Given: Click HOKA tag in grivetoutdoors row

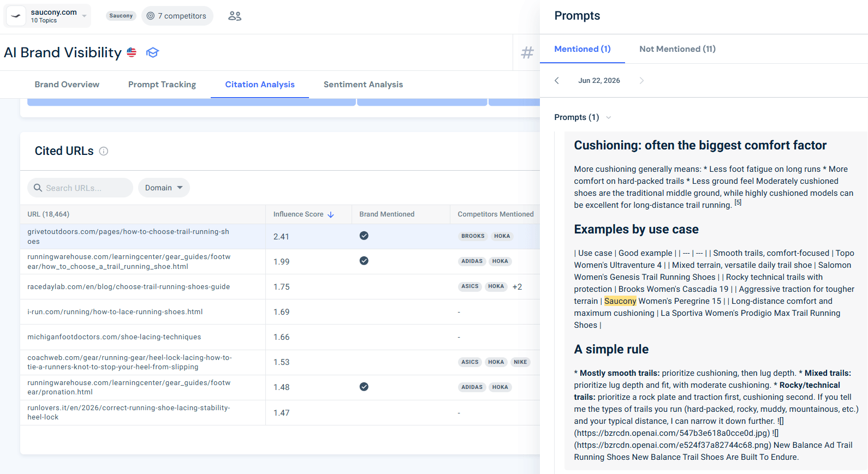Looking at the screenshot, I should 502,236.
